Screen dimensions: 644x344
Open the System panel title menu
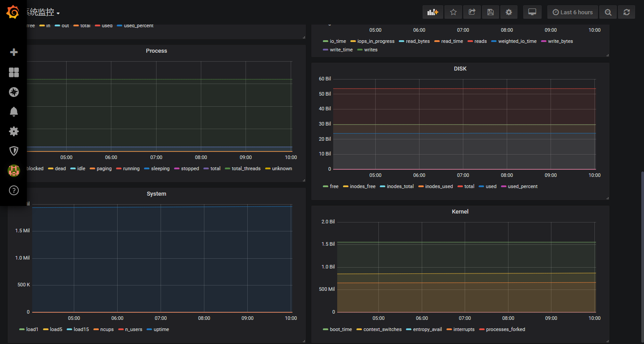coord(157,193)
